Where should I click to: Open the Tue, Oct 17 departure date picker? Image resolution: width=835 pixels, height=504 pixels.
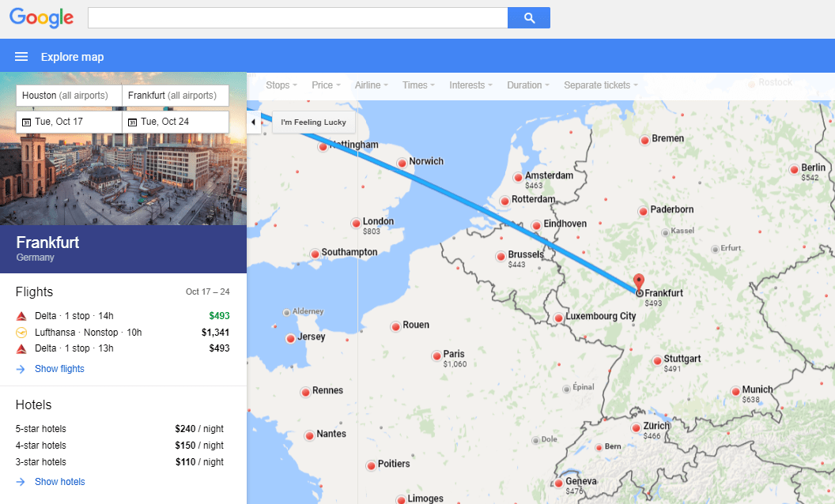tap(69, 122)
